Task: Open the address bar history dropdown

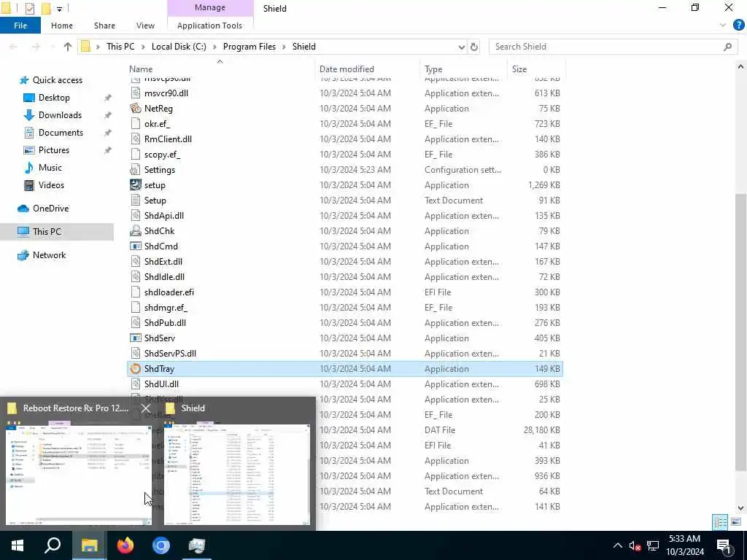Action: (x=461, y=47)
